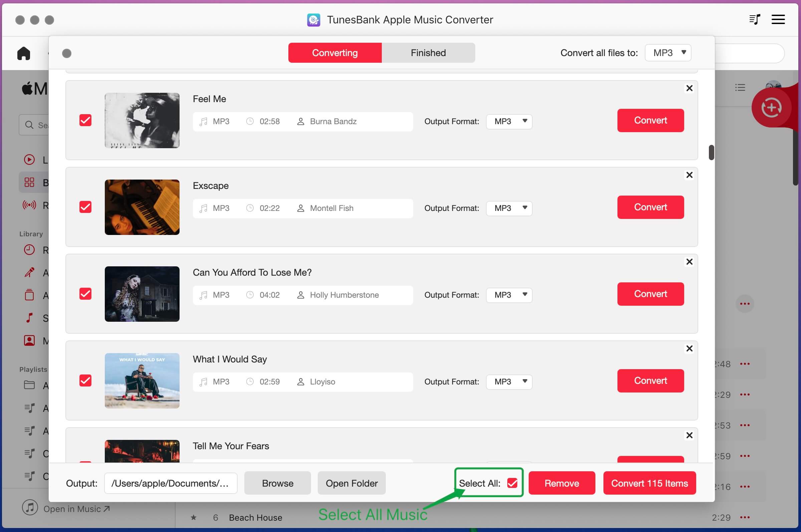Convert Can You Afford To Lose Me?

[650, 294]
